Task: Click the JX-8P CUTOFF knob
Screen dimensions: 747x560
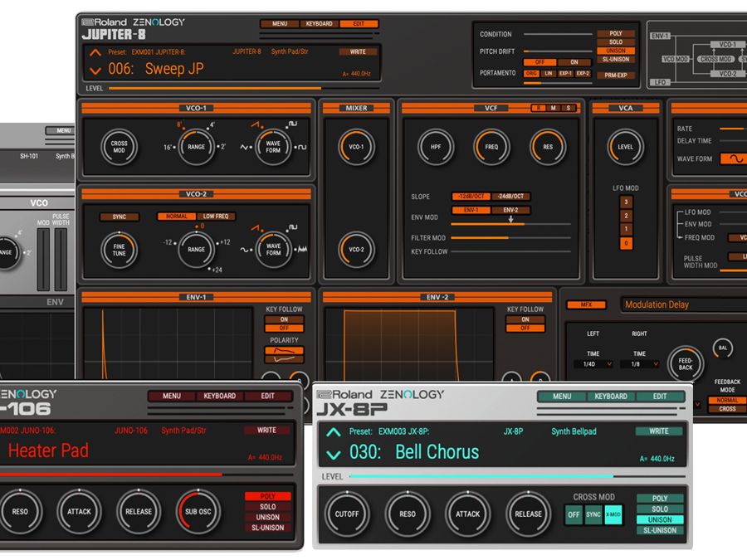Action: pos(347,514)
